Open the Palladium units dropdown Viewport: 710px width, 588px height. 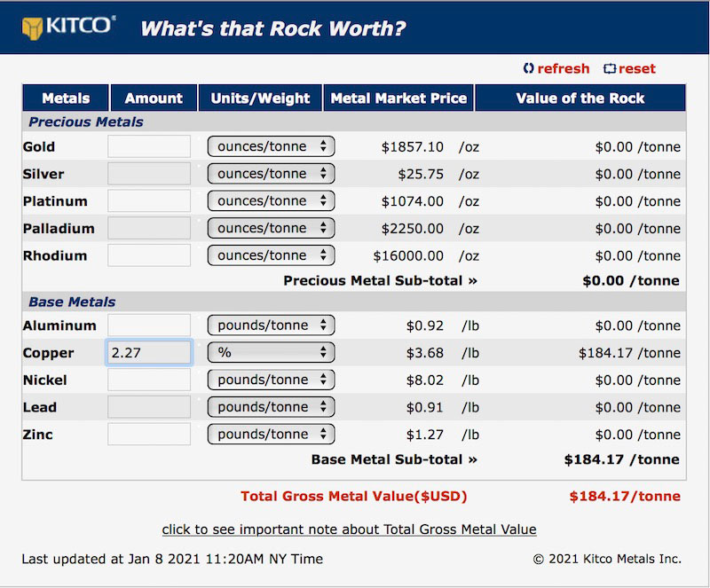pos(271,228)
